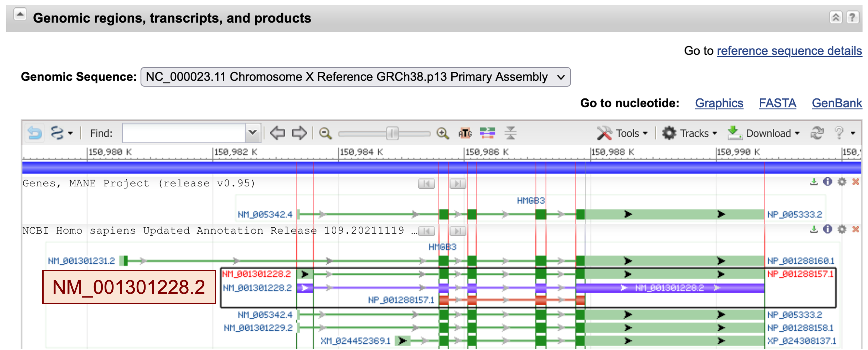868x350 pixels.
Task: Jump to next feature in NCBI annotation track
Action: click(458, 231)
